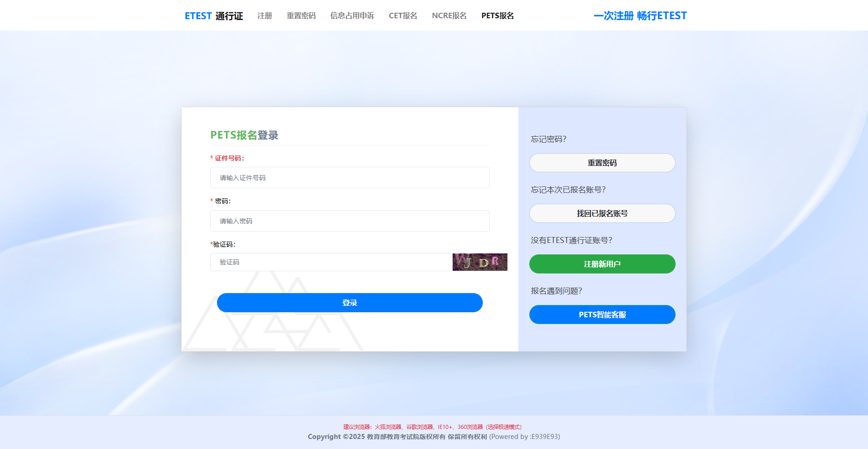Click 找回已报名账号 to recover your account
This screenshot has width=868, height=449.
(602, 213)
